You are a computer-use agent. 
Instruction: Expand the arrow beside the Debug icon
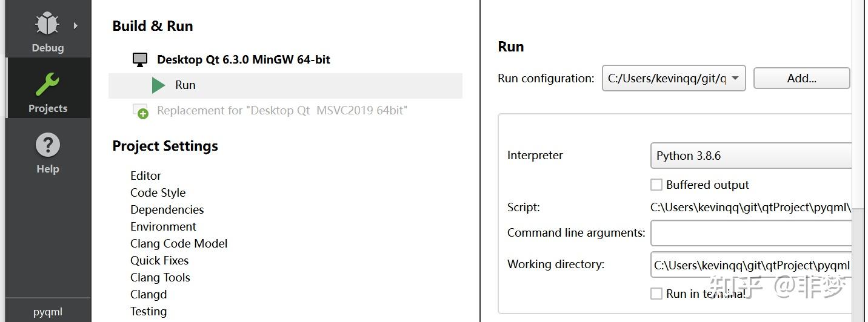click(76, 25)
